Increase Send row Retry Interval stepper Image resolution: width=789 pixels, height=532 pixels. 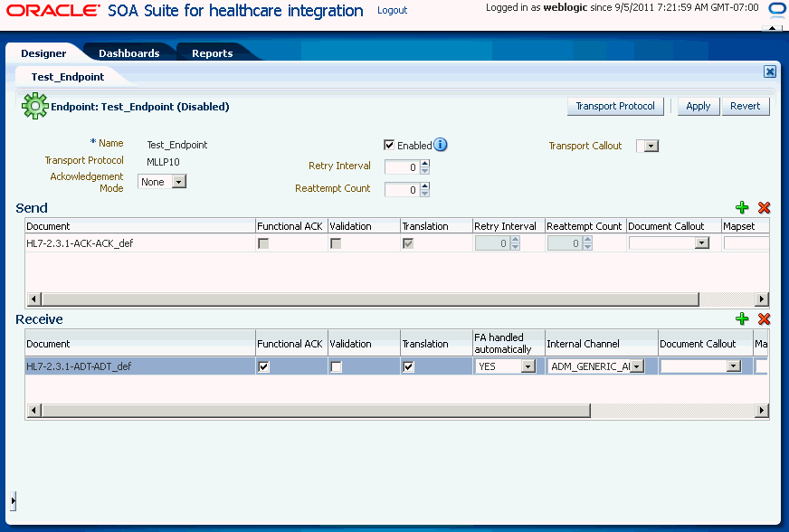515,240
